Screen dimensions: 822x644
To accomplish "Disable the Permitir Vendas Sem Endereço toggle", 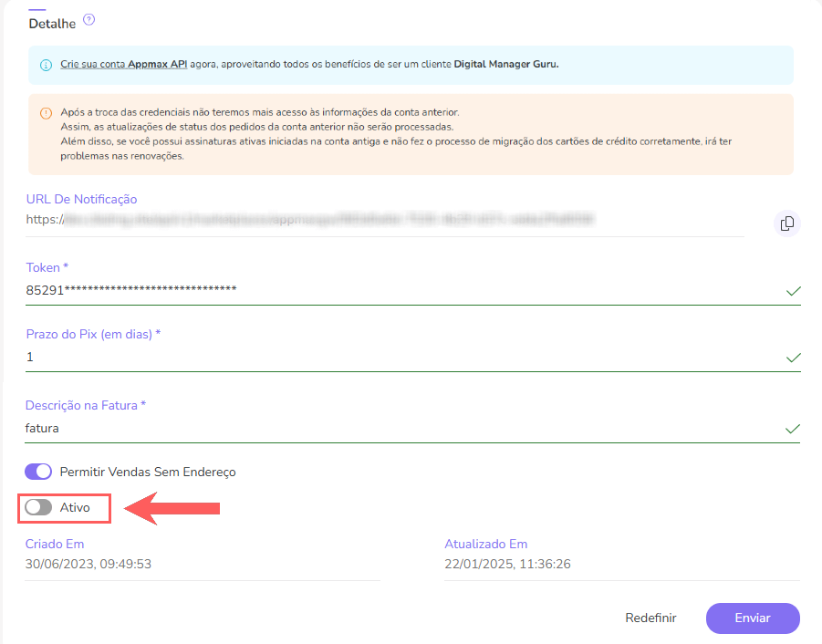I will click(x=37, y=472).
